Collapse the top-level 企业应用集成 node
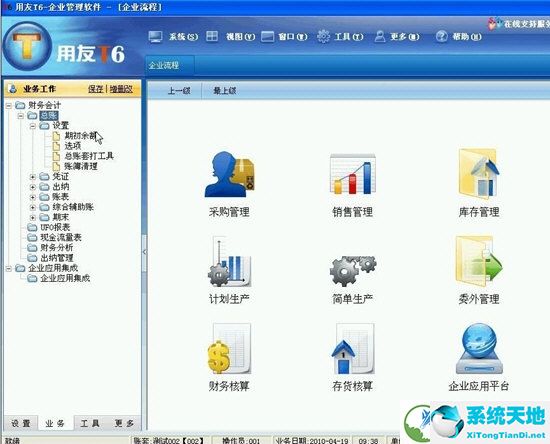Image resolution: width=550 pixels, height=444 pixels. tap(9, 269)
